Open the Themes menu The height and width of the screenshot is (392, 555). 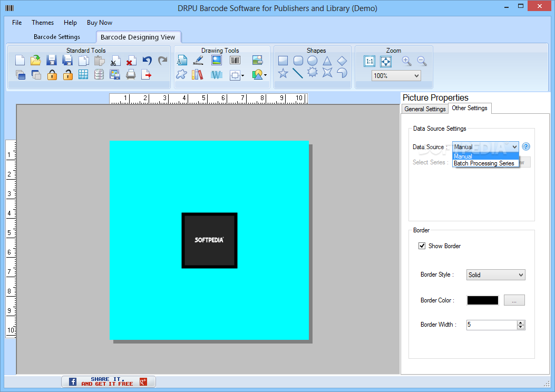[x=43, y=22]
